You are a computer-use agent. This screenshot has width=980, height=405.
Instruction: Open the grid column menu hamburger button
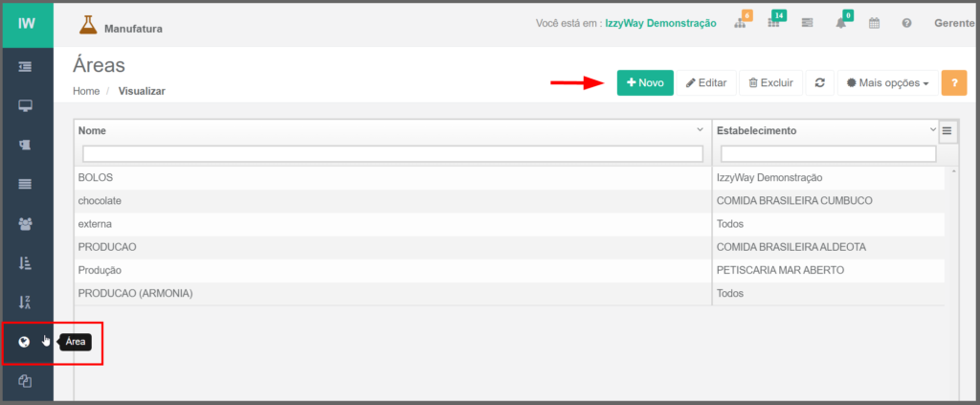[947, 131]
